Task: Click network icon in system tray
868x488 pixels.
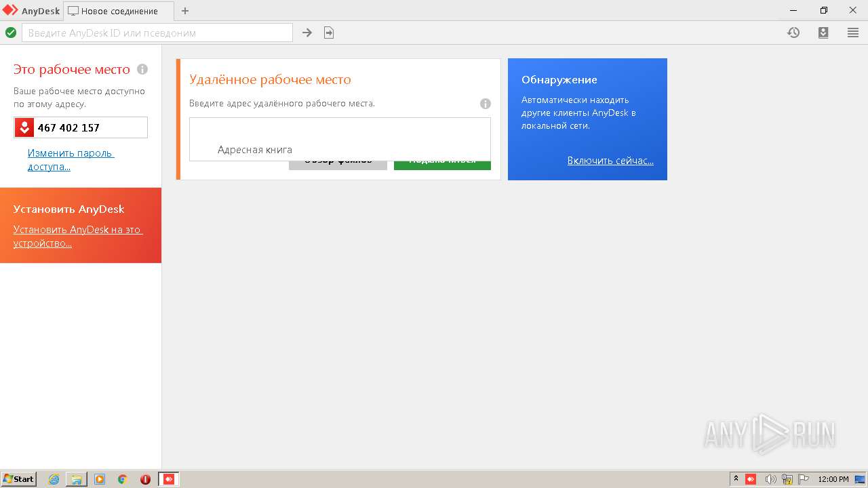Action: pos(787,479)
